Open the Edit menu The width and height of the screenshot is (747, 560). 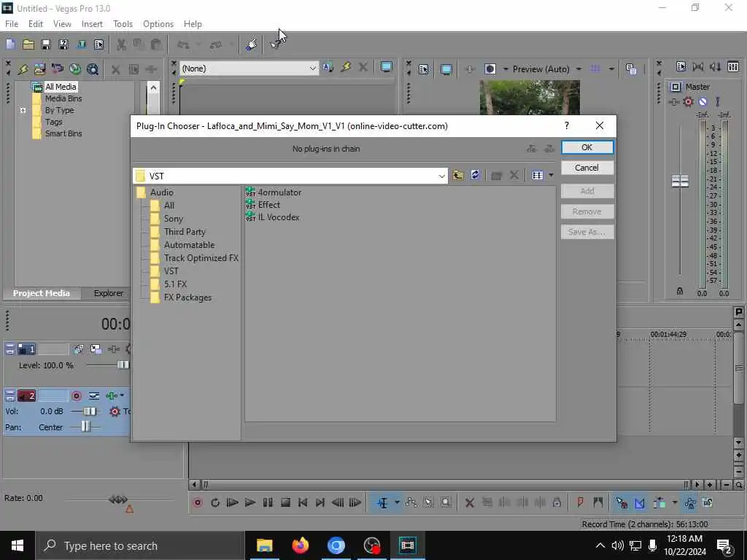tap(35, 24)
